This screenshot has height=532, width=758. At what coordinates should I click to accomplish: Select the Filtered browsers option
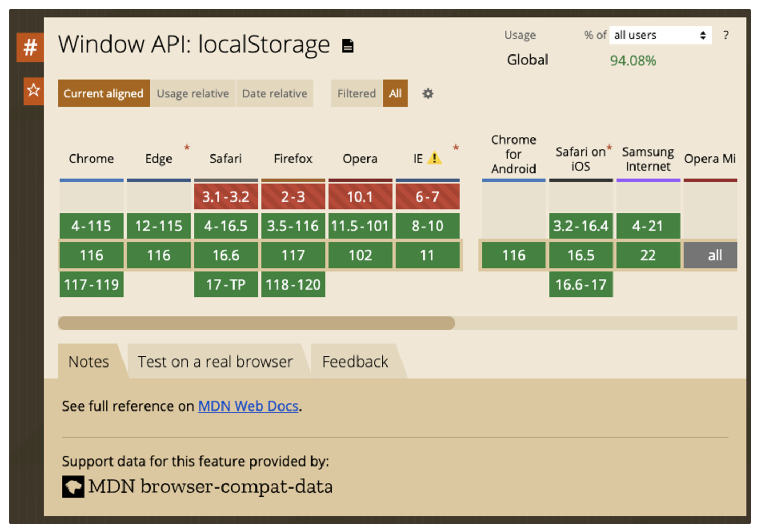tap(356, 93)
